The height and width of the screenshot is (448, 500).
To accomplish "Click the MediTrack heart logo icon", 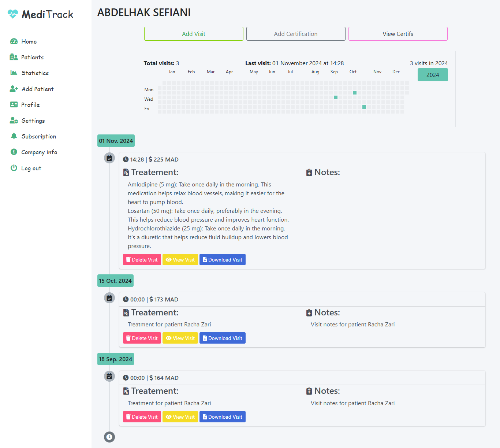I will click(13, 14).
